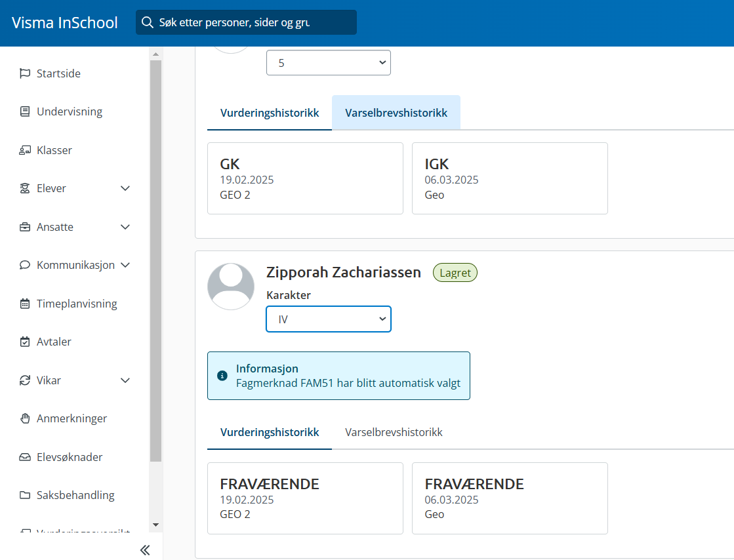Click the Klasser classroom icon
Image resolution: width=734 pixels, height=560 pixels.
coord(25,150)
